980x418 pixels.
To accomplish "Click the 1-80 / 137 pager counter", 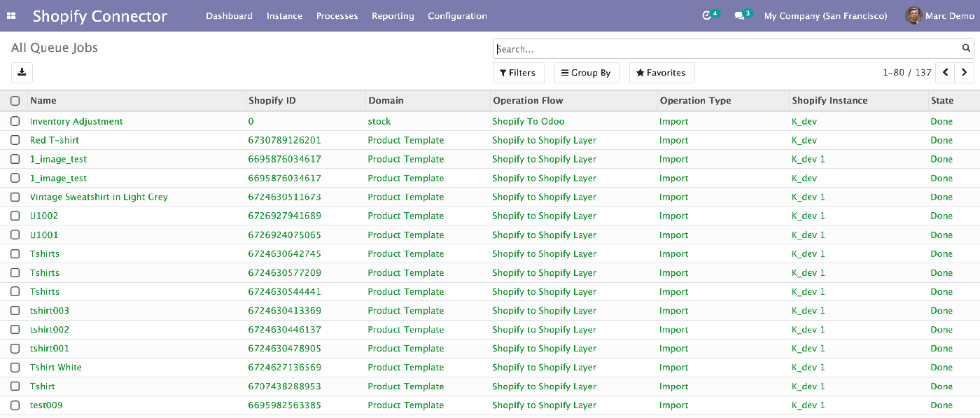I will point(907,72).
